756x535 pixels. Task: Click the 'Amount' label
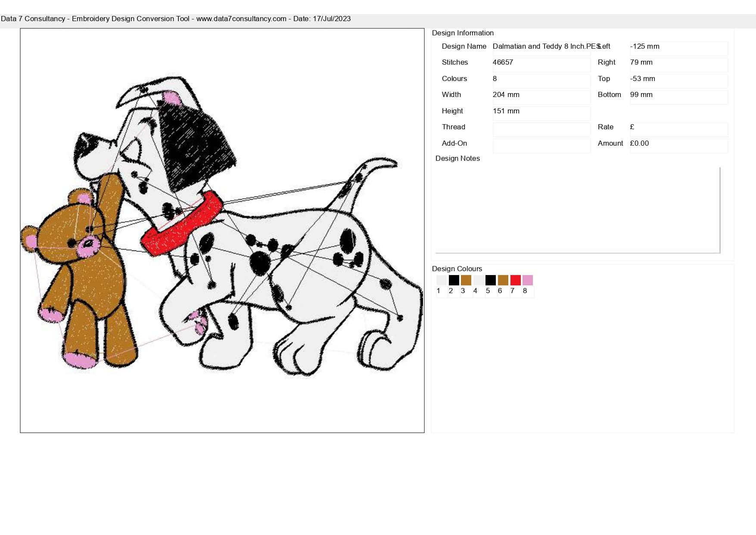point(610,143)
